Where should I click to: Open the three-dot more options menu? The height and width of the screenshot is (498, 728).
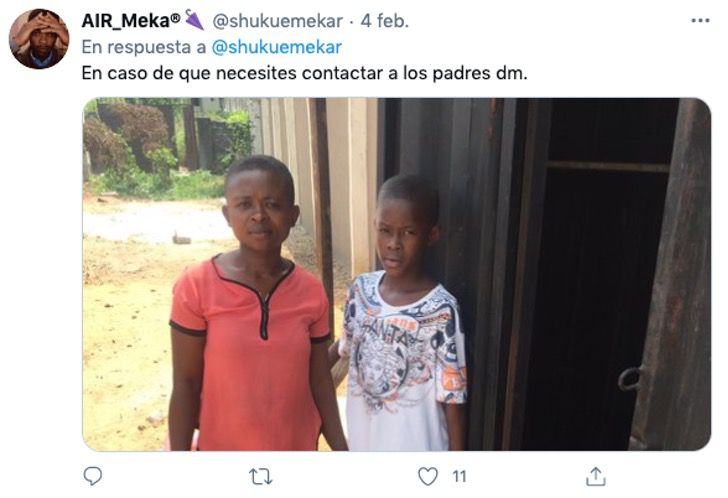coord(700,20)
